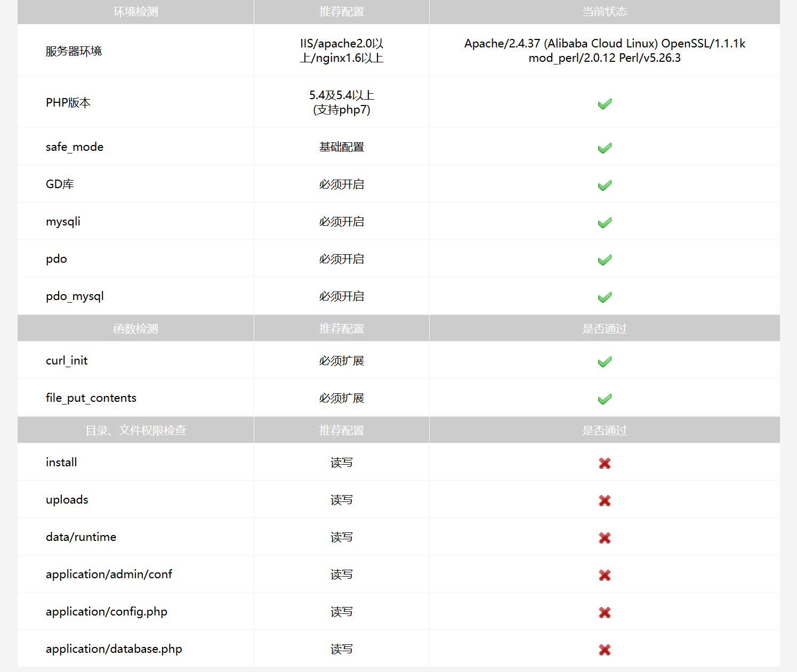The width and height of the screenshot is (797, 672).
Task: Click the safe_mode row label
Action: pyautogui.click(x=75, y=147)
